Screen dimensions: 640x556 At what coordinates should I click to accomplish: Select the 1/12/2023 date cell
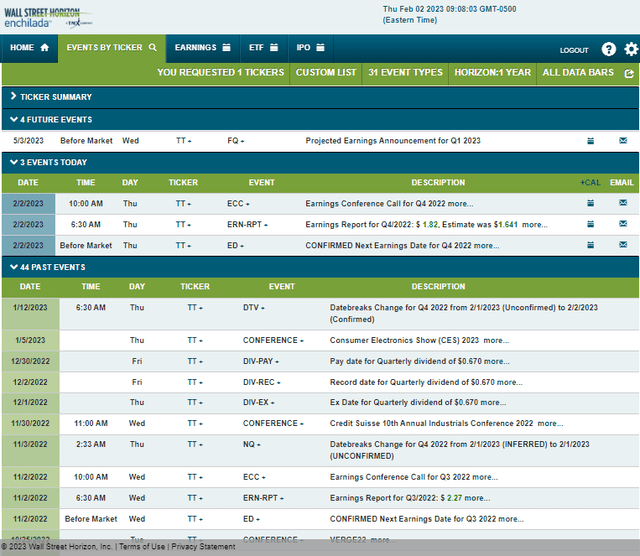[x=31, y=314]
